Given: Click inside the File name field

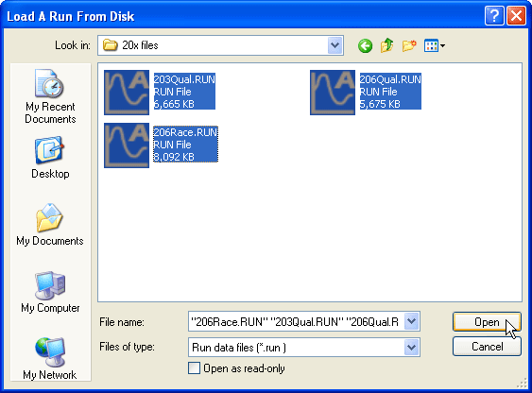Looking at the screenshot, I should [x=297, y=321].
